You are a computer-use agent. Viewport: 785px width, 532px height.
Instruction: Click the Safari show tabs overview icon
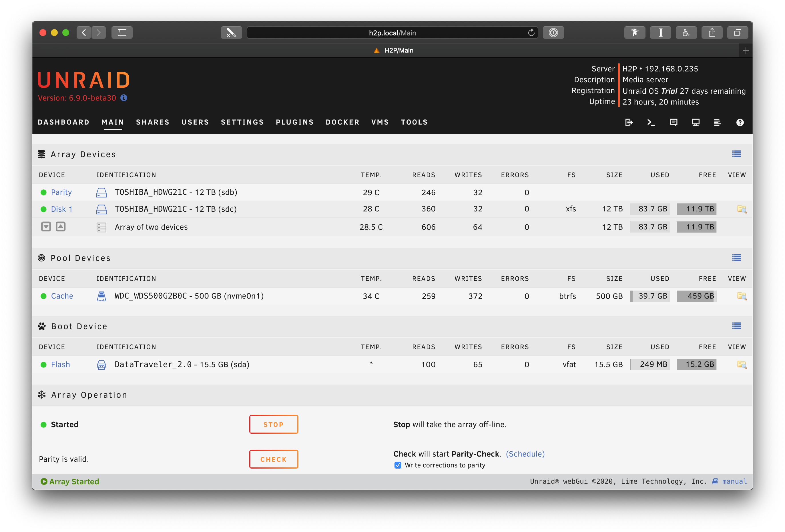click(x=738, y=32)
